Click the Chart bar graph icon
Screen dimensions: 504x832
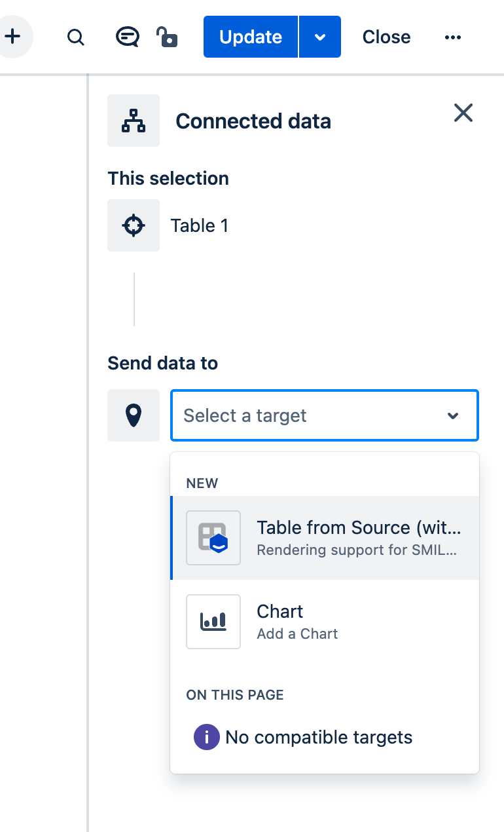click(x=213, y=621)
